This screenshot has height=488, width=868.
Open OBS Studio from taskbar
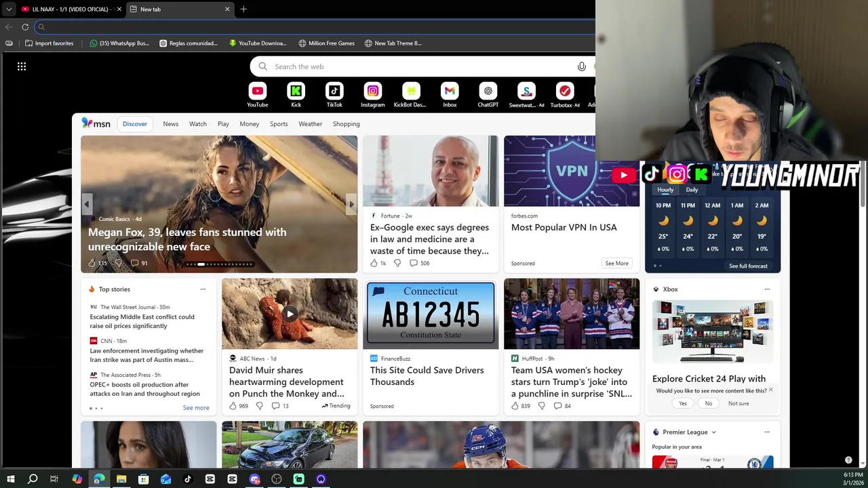coord(277,479)
